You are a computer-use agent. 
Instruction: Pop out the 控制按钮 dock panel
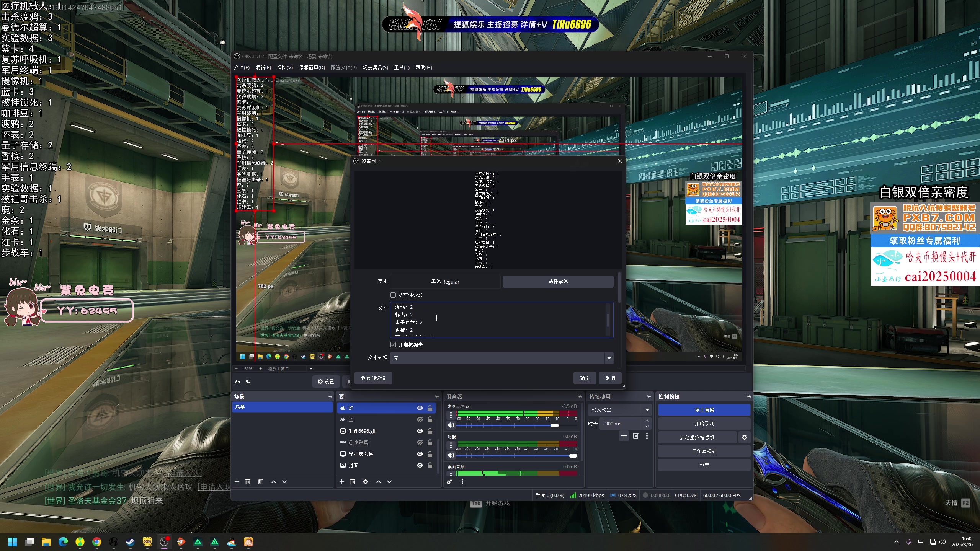(749, 396)
